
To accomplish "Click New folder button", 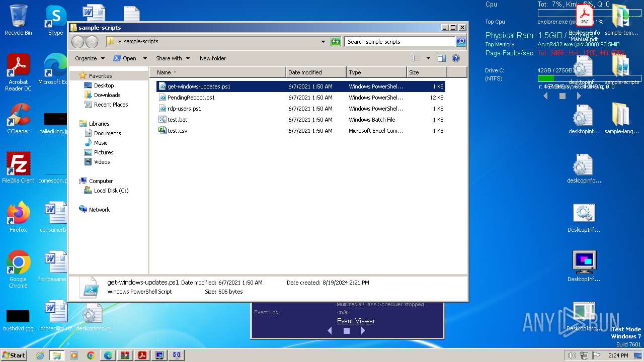I will (213, 58).
